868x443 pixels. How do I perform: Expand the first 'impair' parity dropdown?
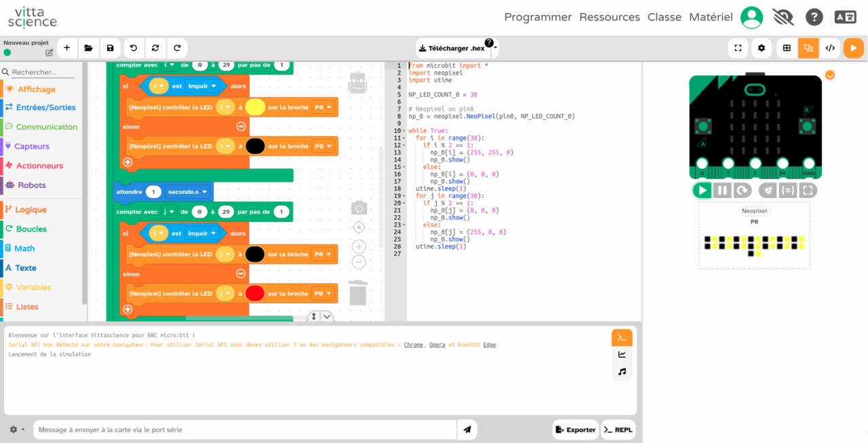pos(203,86)
